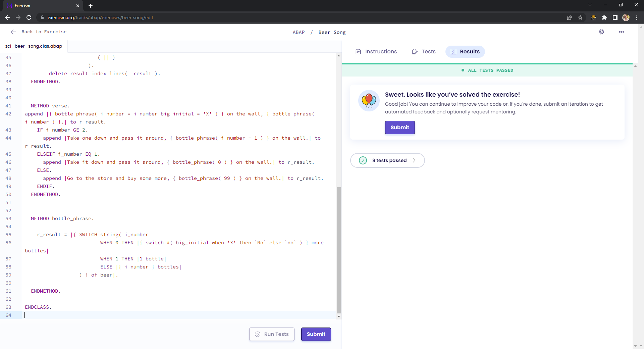Viewport: 644px width, 349px height.
Task: Open the browser share icon
Action: 570,17
